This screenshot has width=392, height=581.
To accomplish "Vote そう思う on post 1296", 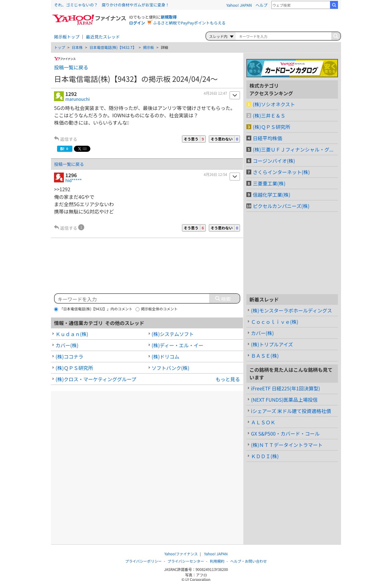I will pyautogui.click(x=194, y=228).
